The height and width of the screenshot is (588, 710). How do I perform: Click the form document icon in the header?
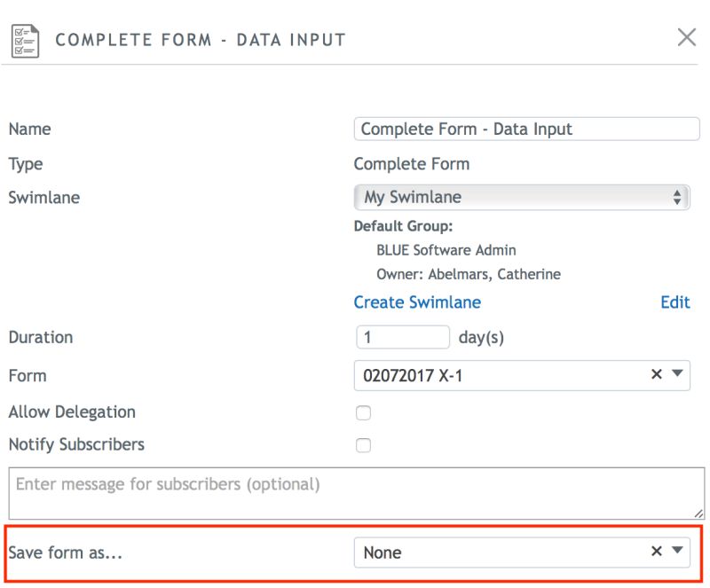(x=25, y=38)
